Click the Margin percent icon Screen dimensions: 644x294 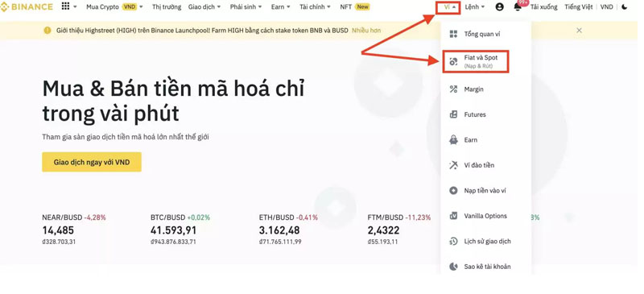pos(453,89)
